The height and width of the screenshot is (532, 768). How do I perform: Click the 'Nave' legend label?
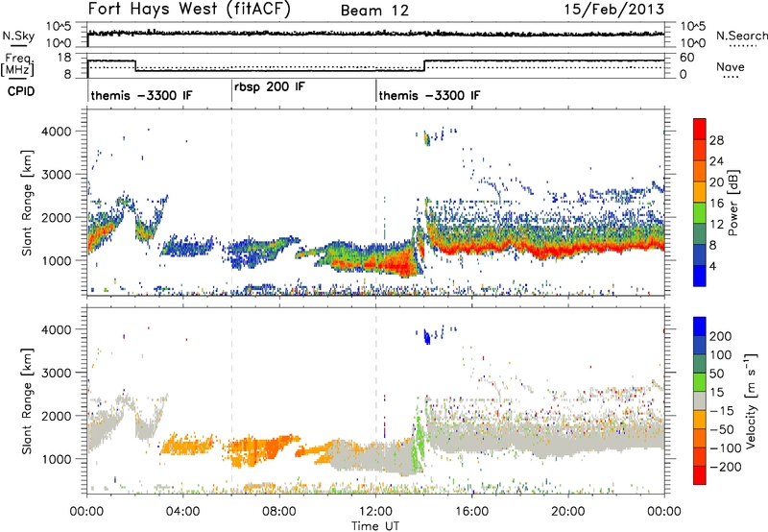[731, 66]
